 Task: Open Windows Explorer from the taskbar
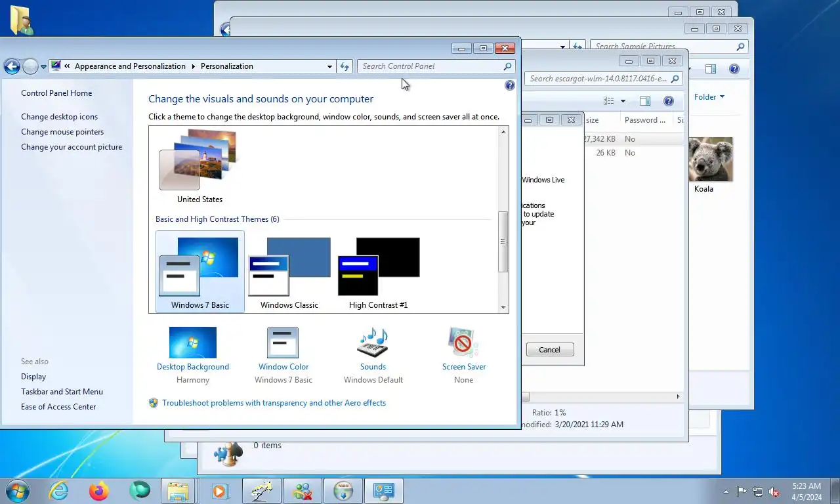pos(178,491)
